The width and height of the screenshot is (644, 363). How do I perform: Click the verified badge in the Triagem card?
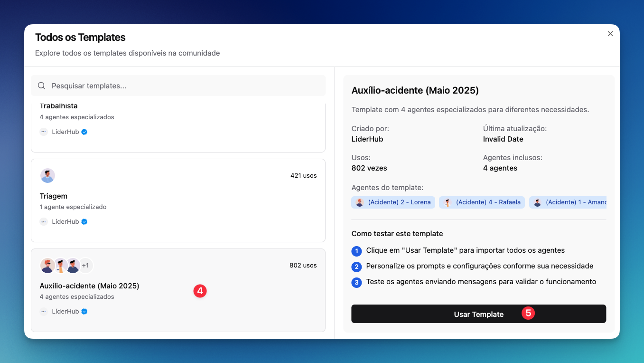pos(84,222)
